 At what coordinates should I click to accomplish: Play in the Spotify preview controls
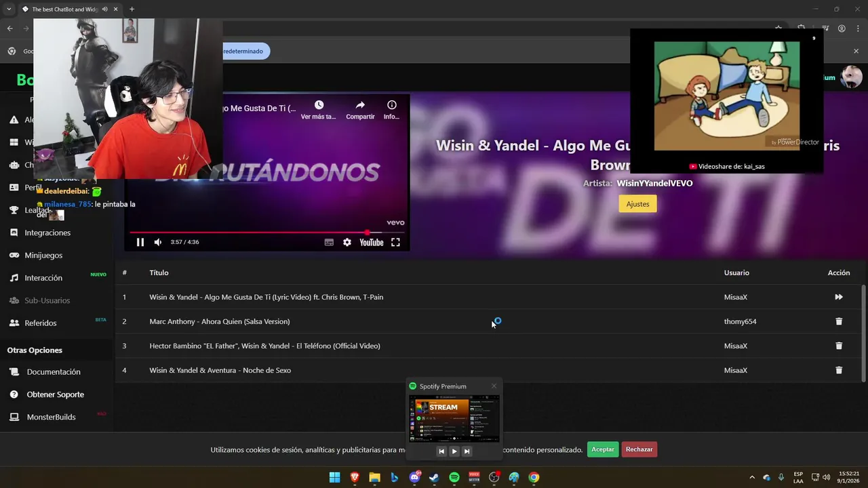pos(454,451)
